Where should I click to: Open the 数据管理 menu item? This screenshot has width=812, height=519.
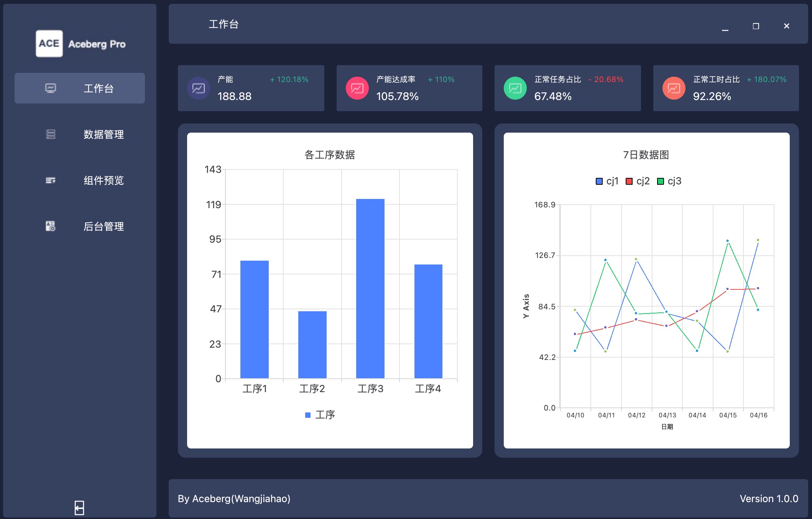[x=104, y=134]
